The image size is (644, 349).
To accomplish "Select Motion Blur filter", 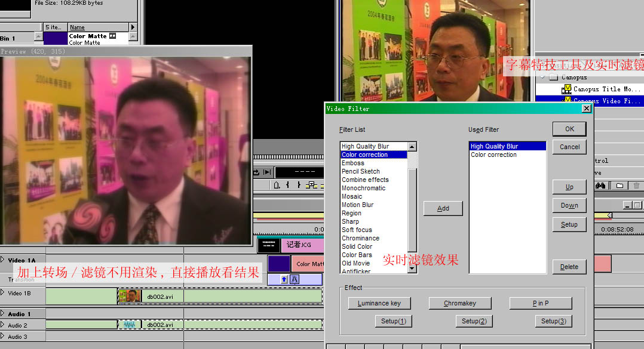I will (x=374, y=205).
